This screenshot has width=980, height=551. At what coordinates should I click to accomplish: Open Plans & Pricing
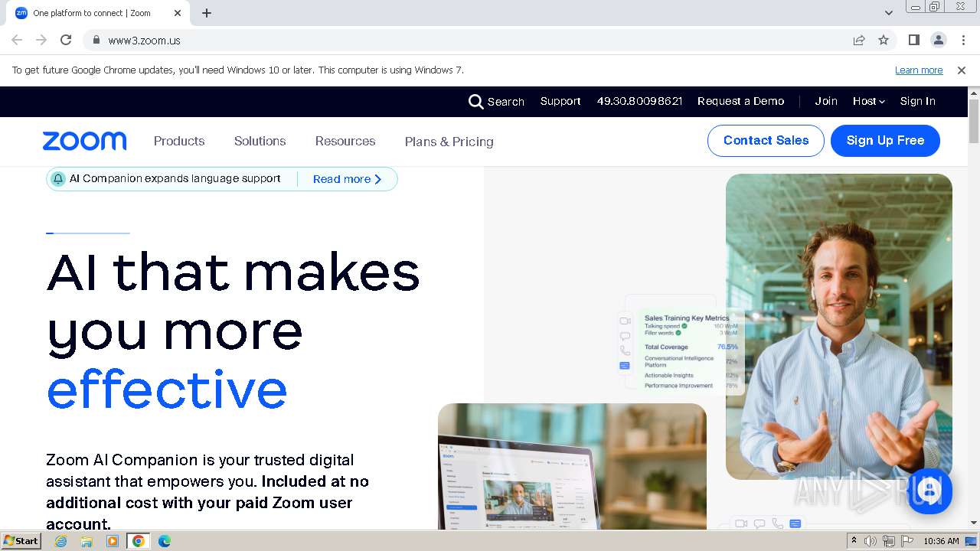click(x=449, y=142)
